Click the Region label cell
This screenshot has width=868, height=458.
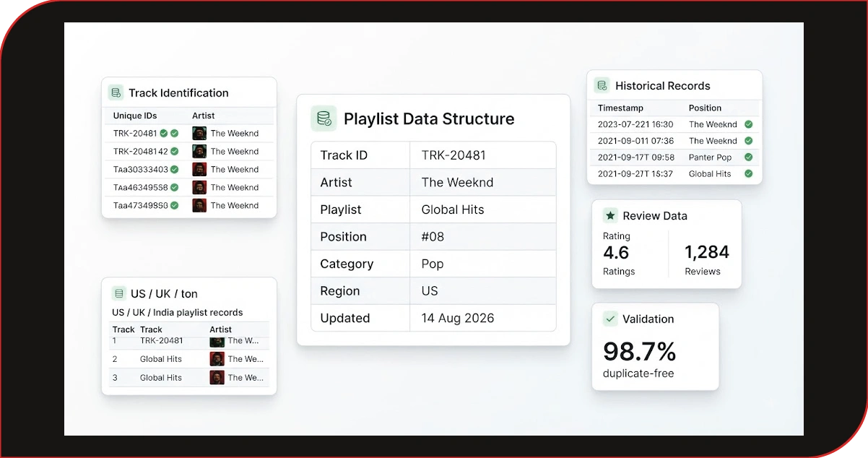coord(360,291)
